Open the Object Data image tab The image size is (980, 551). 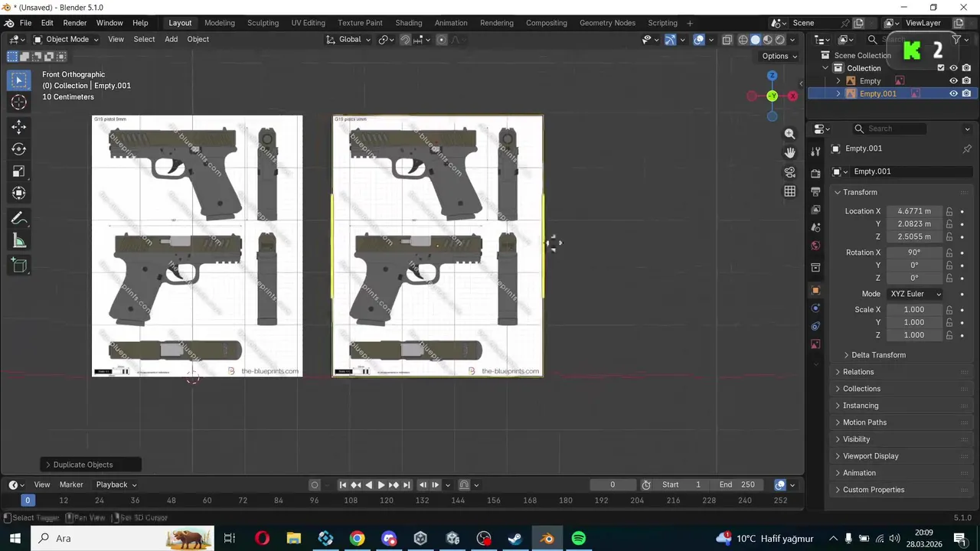[x=815, y=344]
